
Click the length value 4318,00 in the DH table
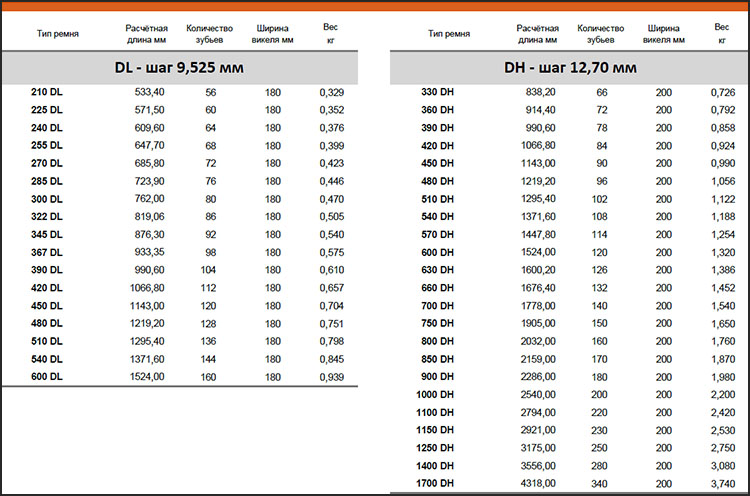(x=538, y=484)
